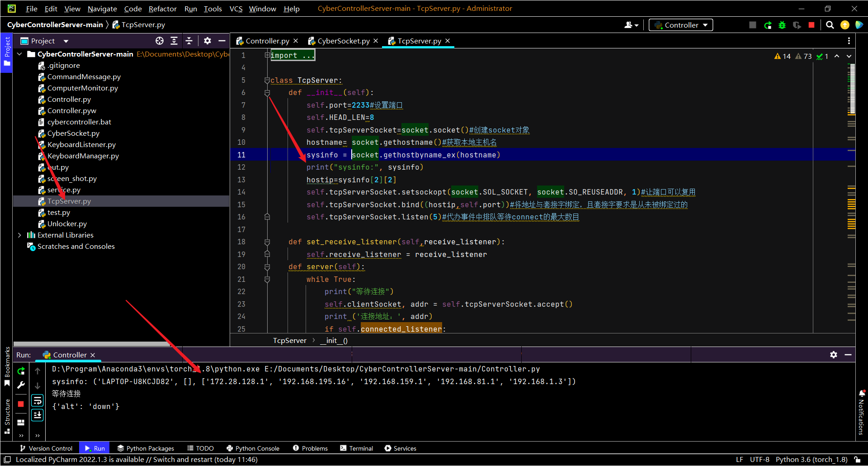Open the Tools menu
This screenshot has width=868, height=466.
coord(212,9)
